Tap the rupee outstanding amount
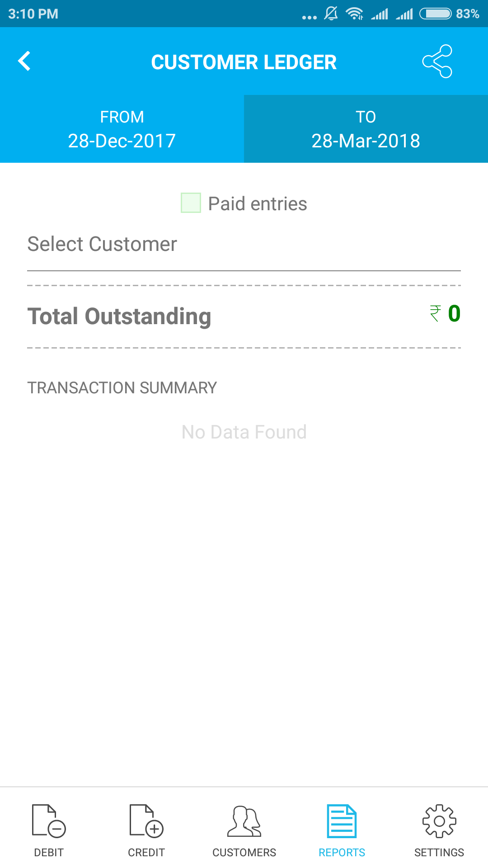 [445, 314]
